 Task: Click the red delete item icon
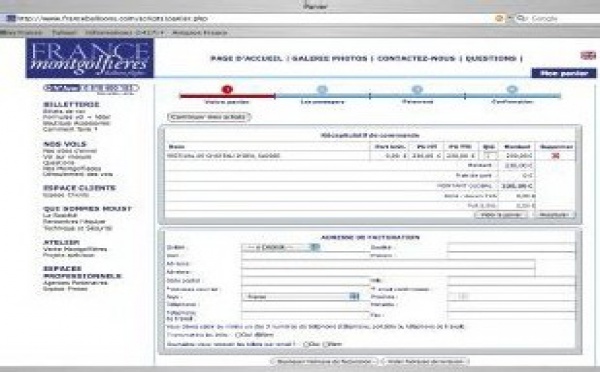point(555,156)
